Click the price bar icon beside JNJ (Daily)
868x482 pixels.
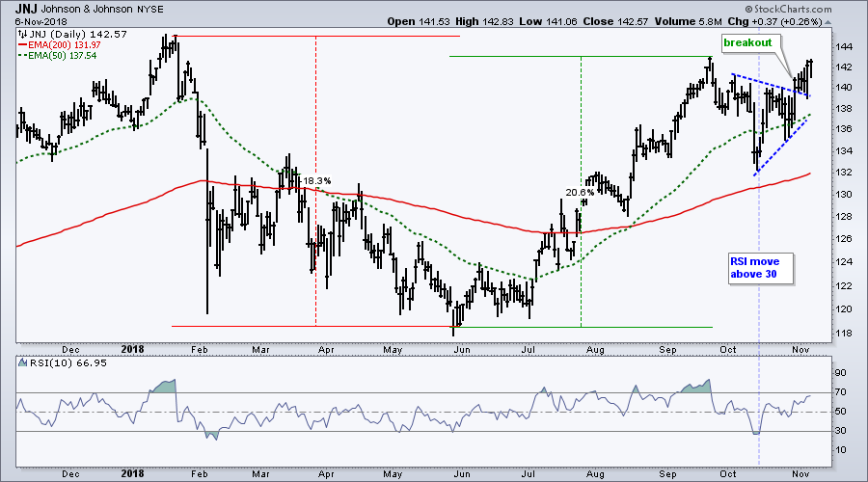pos(23,35)
